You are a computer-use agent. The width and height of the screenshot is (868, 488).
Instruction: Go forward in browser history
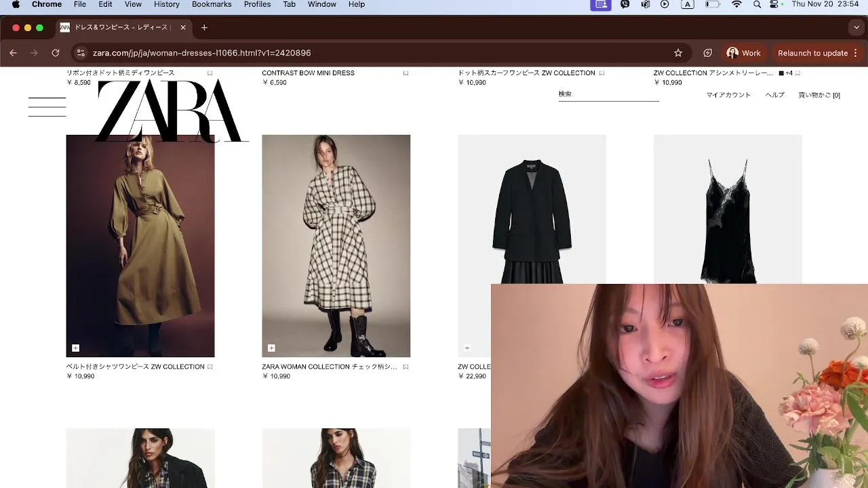(34, 53)
